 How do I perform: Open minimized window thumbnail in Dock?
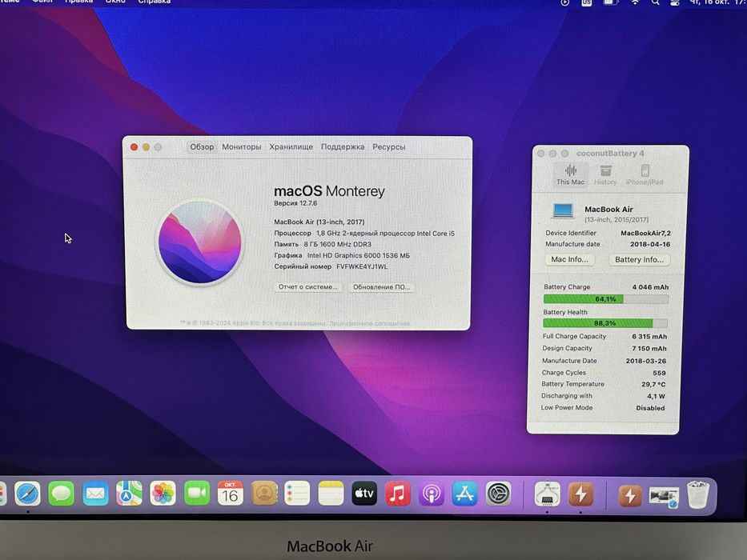coord(664,497)
